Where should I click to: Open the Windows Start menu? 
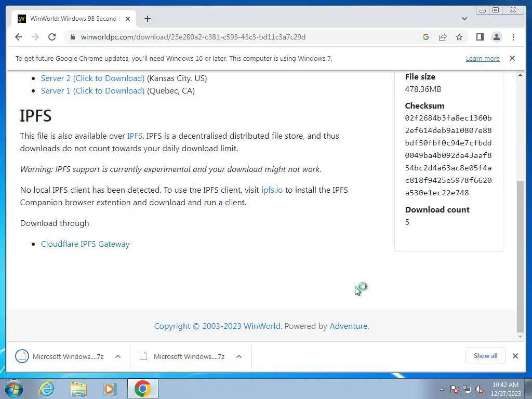click(14, 389)
